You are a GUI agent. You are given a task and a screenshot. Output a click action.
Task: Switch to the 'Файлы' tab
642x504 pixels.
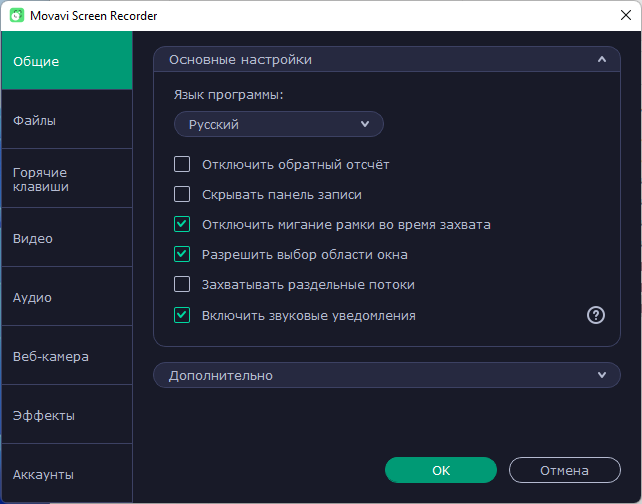coord(66,120)
